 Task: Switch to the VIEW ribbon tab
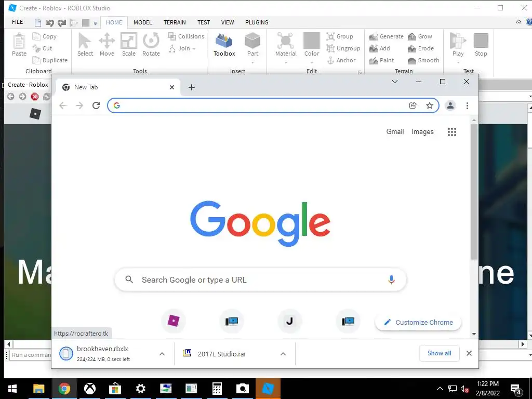tap(228, 22)
